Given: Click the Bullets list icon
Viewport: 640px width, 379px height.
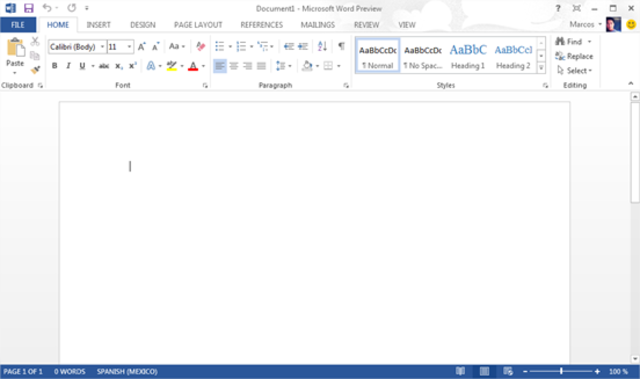Looking at the screenshot, I should [220, 47].
